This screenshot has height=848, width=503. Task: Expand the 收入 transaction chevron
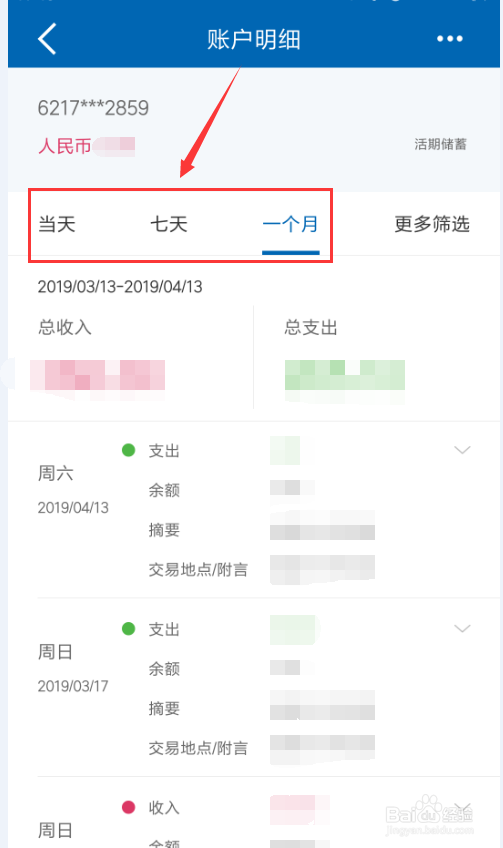pos(462,808)
